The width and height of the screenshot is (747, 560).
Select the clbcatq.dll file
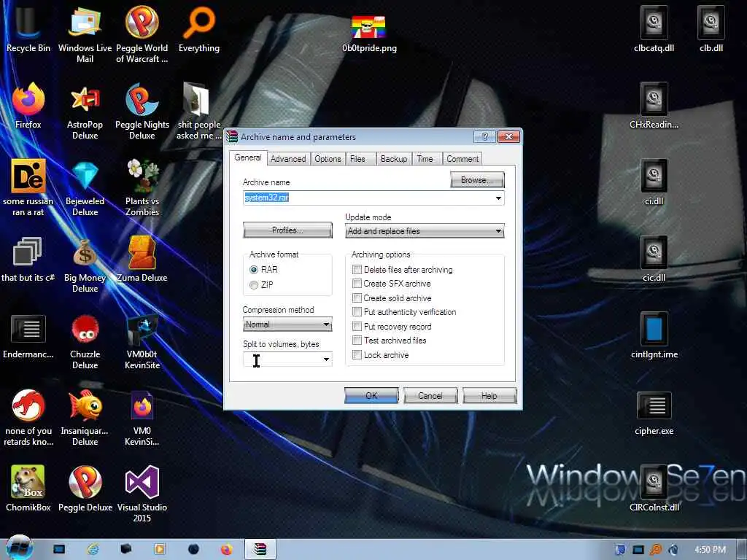coord(654,28)
